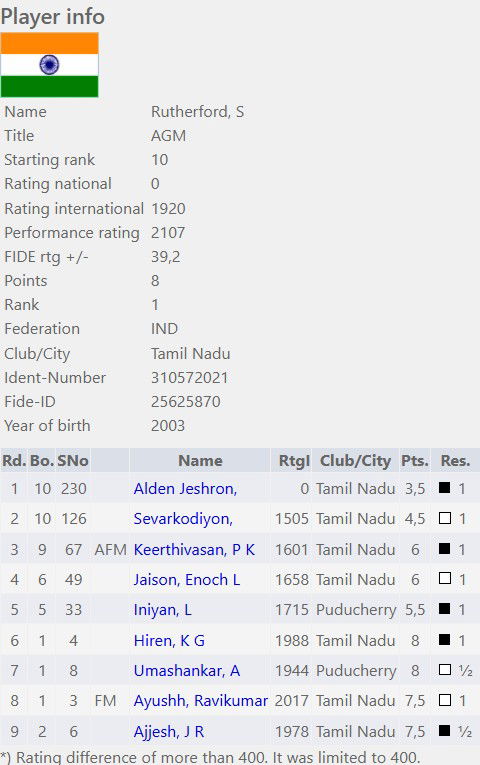Screen dimensions: 480x765
Task: Open Sevarkodiyon player link
Action: tap(183, 519)
